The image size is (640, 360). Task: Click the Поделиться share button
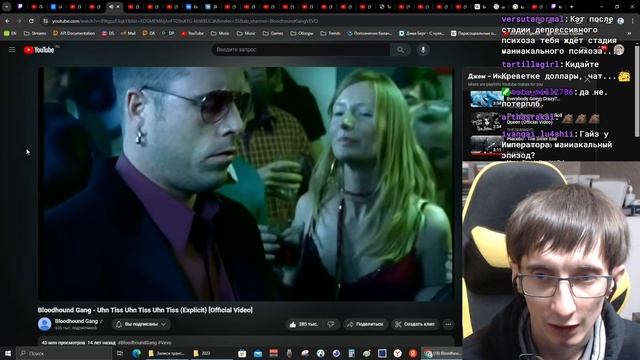[365, 324]
